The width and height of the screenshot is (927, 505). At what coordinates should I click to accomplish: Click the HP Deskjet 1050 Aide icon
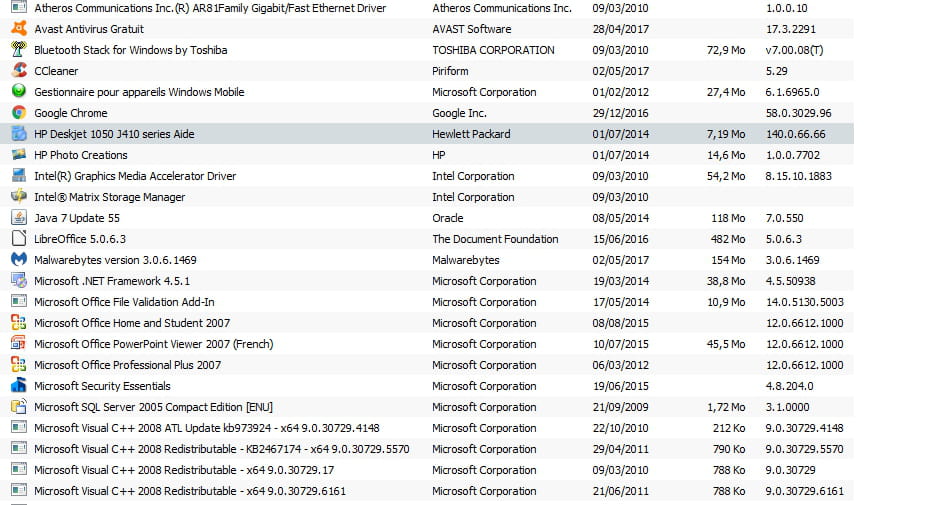pyautogui.click(x=19, y=134)
